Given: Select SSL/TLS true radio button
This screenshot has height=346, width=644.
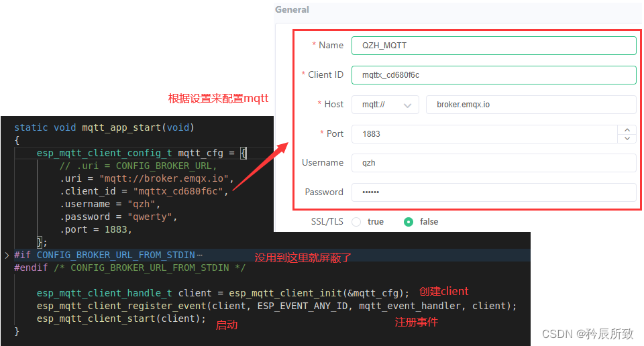Looking at the screenshot, I should [x=356, y=222].
